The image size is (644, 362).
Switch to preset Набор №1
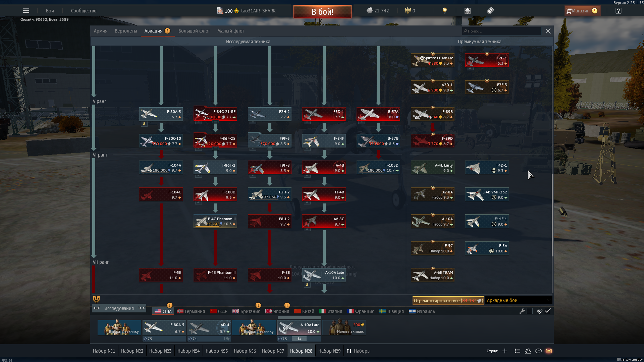[x=104, y=351]
